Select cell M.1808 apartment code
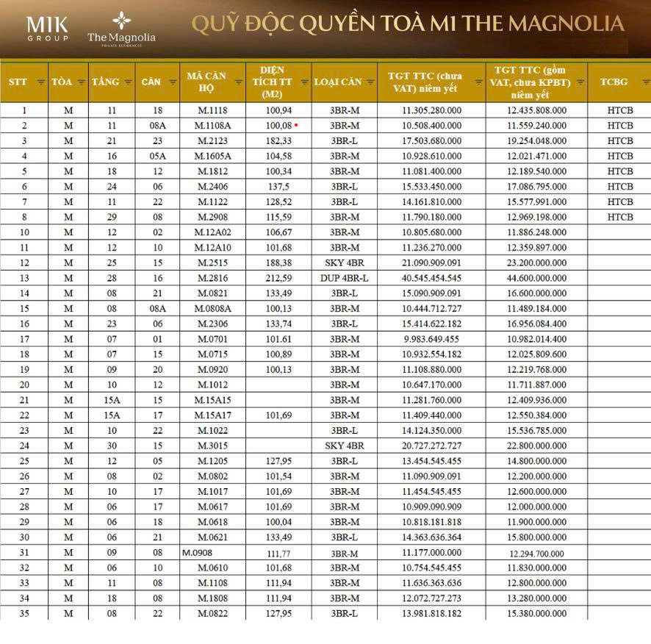 (x=212, y=598)
